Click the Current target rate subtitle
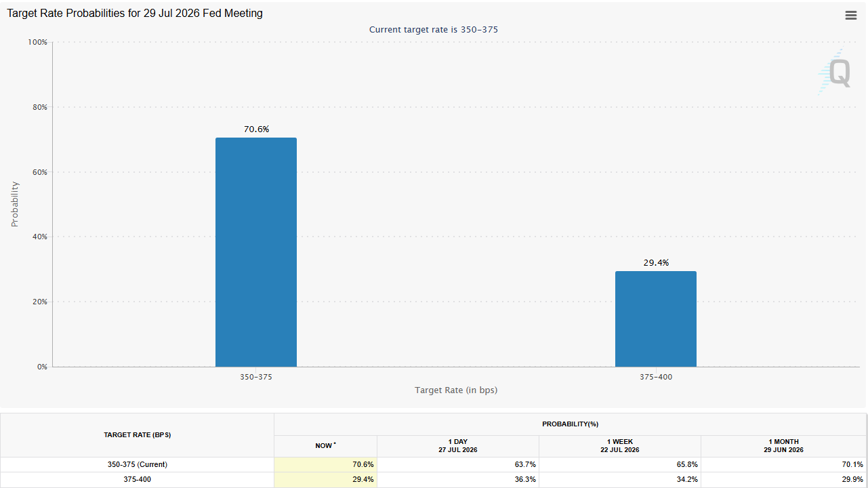 (x=434, y=30)
